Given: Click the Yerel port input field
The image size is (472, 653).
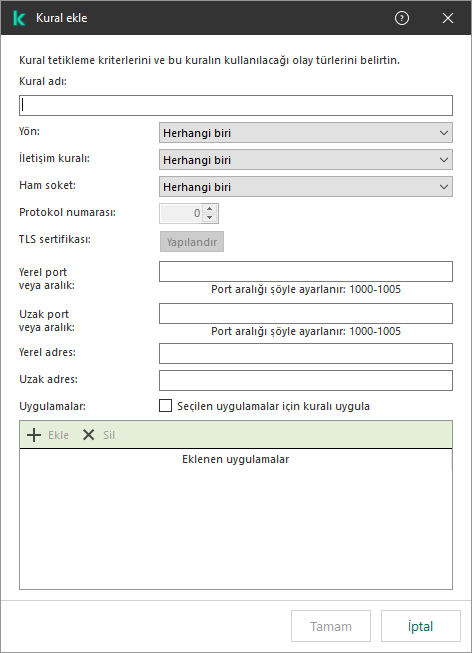Looking at the screenshot, I should coord(306,272).
